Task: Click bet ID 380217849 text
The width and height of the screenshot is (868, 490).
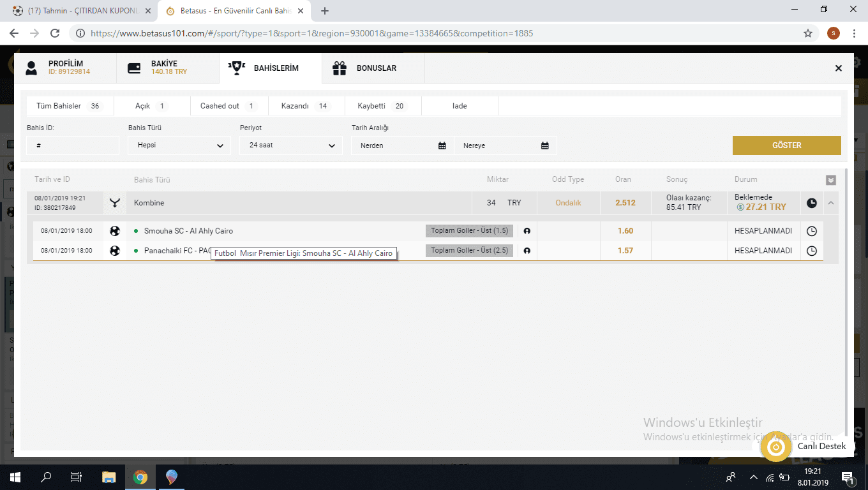Action: (55, 208)
